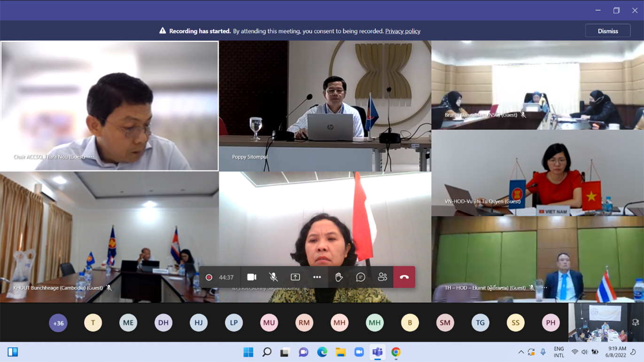Open options ellipsis on TH-HOD Ekanit video
Screen dimensions: 644x362
tap(544, 288)
